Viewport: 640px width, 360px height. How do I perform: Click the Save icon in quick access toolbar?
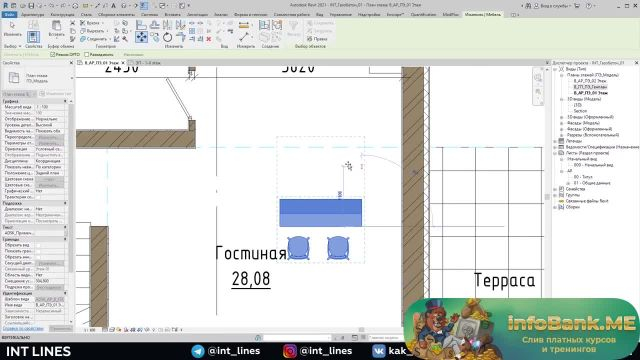coord(31,6)
